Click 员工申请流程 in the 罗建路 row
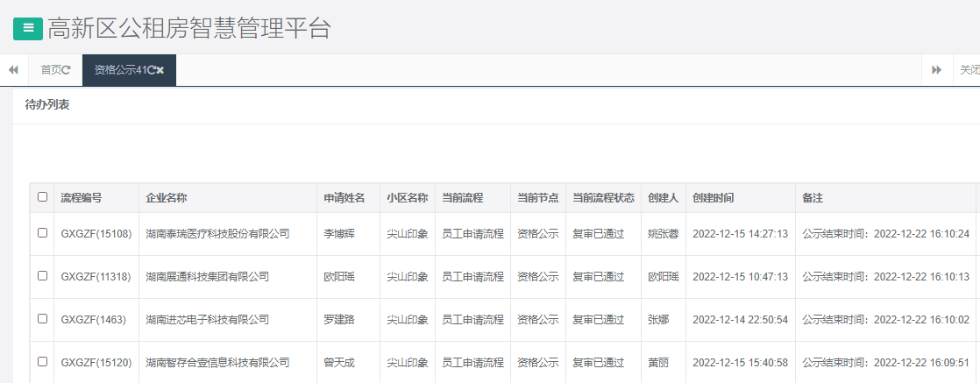Viewport: 980px width, 383px height. click(x=472, y=320)
